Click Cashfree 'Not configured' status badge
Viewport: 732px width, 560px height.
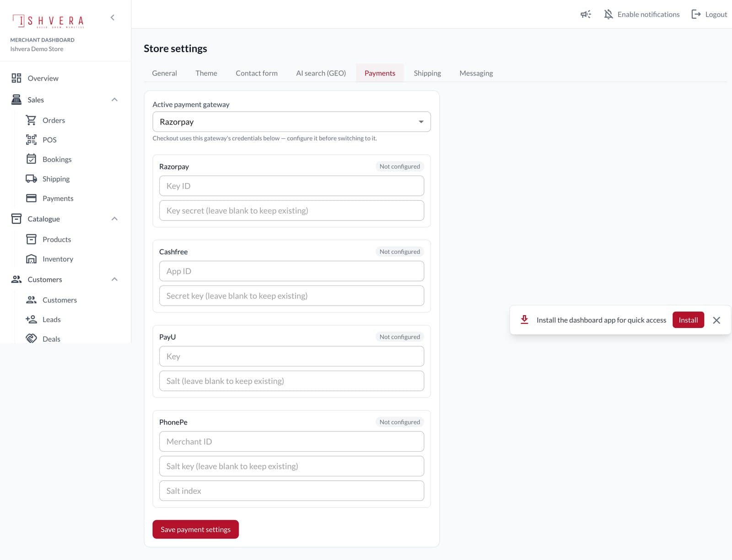pyautogui.click(x=399, y=252)
